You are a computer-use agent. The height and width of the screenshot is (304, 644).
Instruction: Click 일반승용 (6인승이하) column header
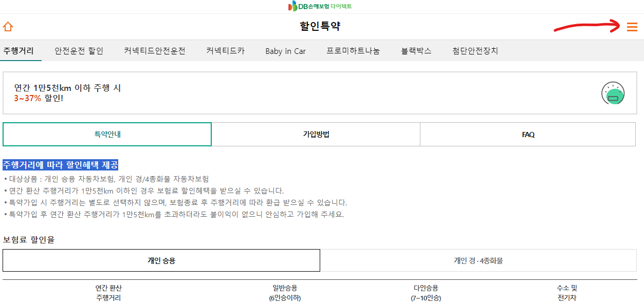[285, 293]
